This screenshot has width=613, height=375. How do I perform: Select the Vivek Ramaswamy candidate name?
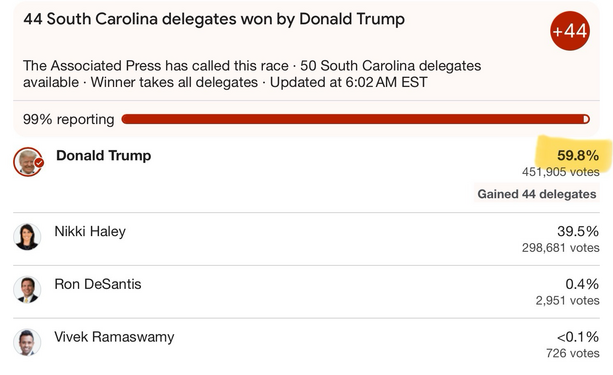(x=114, y=337)
